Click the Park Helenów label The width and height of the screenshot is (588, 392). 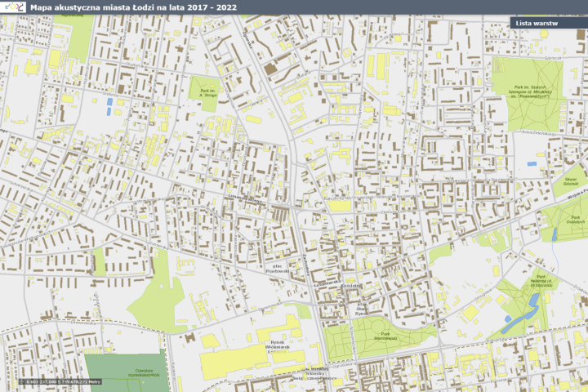click(541, 281)
